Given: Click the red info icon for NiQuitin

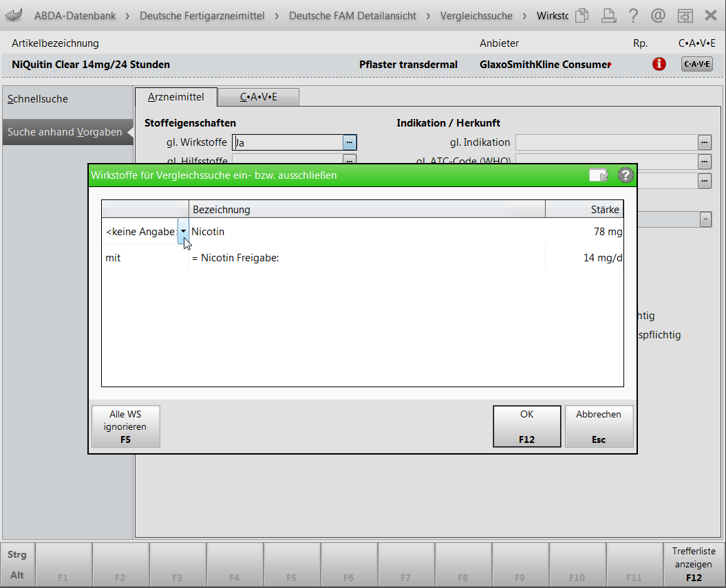Looking at the screenshot, I should pyautogui.click(x=659, y=64).
